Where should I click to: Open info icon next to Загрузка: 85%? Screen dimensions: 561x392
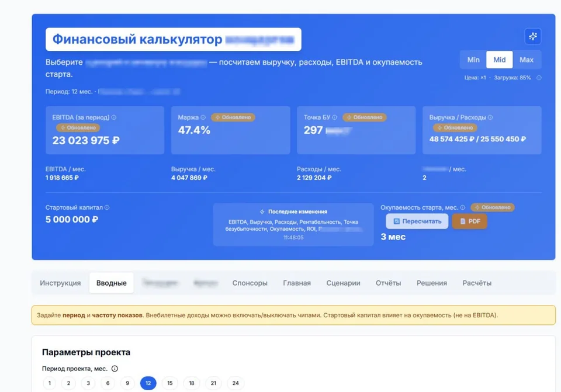click(x=539, y=78)
